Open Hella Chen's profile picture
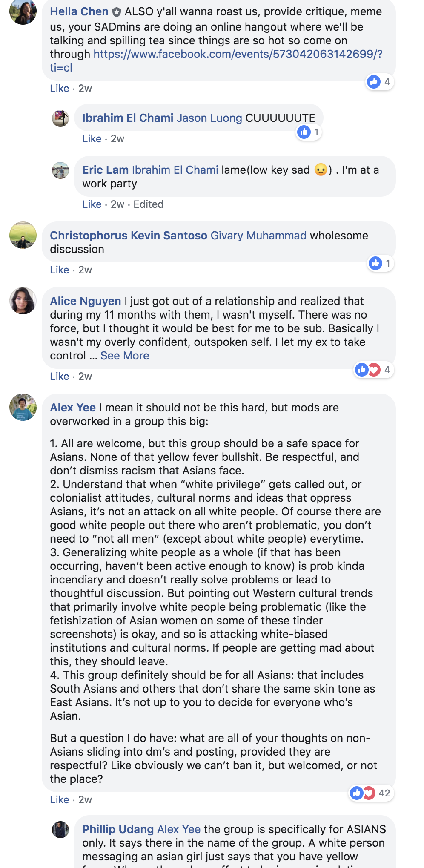 pos(23,11)
